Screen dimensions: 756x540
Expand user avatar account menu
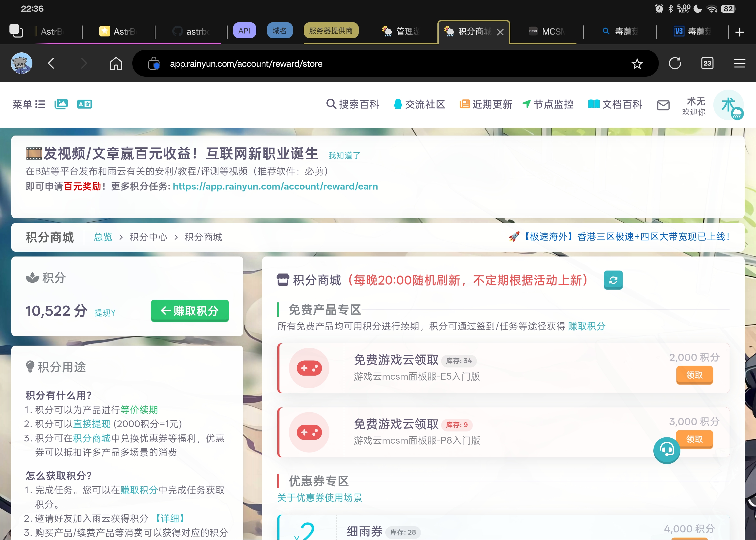point(728,105)
